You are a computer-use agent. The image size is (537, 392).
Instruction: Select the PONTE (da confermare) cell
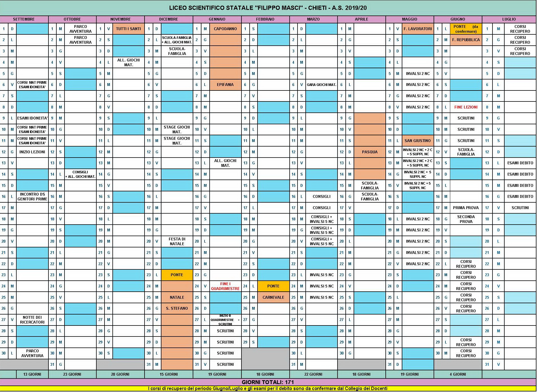[x=466, y=29]
